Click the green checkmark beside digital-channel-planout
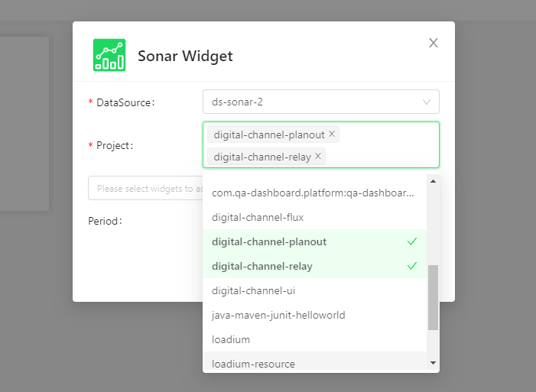The width and height of the screenshot is (536, 392). tap(412, 241)
